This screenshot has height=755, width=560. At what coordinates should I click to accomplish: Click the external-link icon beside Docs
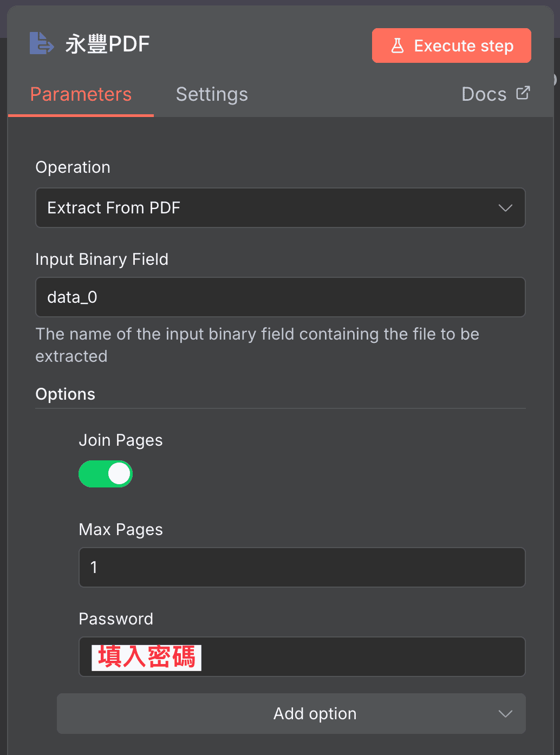pos(522,93)
